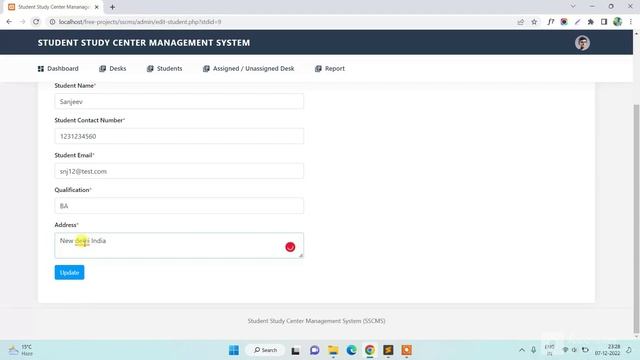Open File Explorer on taskbar
Image resolution: width=640 pixels, height=360 pixels.
(x=333, y=350)
